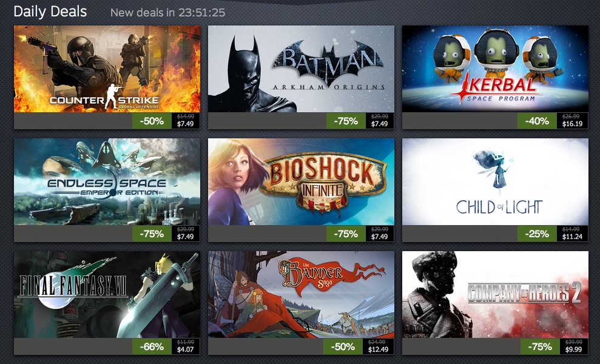Screen dimensions: 600x364
Task: Click the -25% badge under Child of Light
Action: (537, 234)
